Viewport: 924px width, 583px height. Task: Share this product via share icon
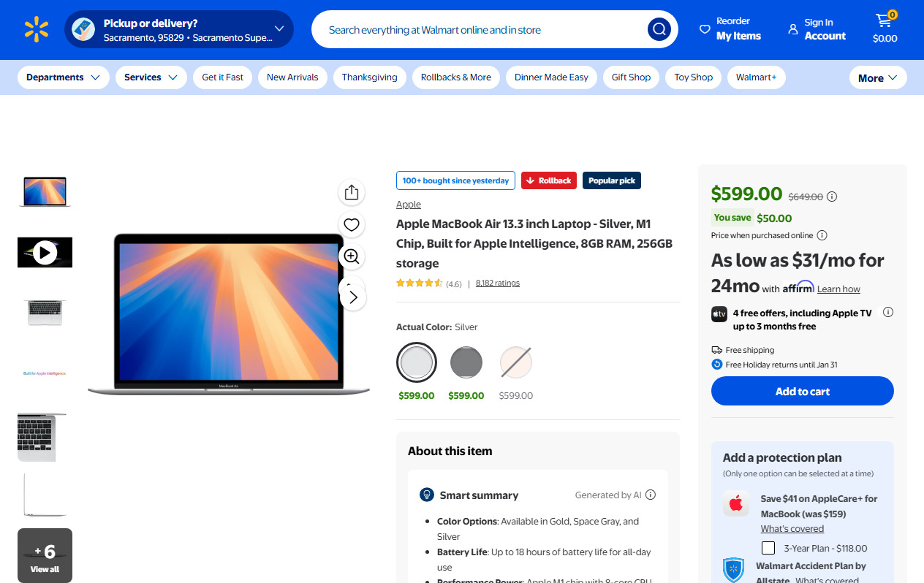tap(352, 192)
